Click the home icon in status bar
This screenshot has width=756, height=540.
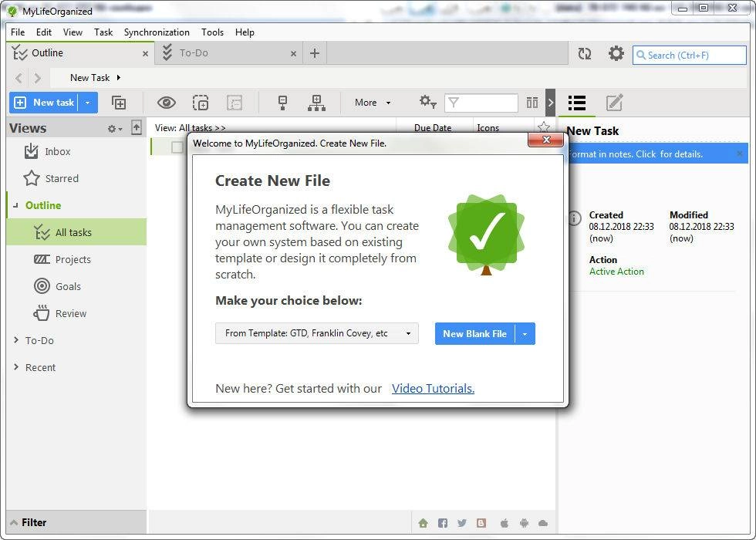pos(423,523)
